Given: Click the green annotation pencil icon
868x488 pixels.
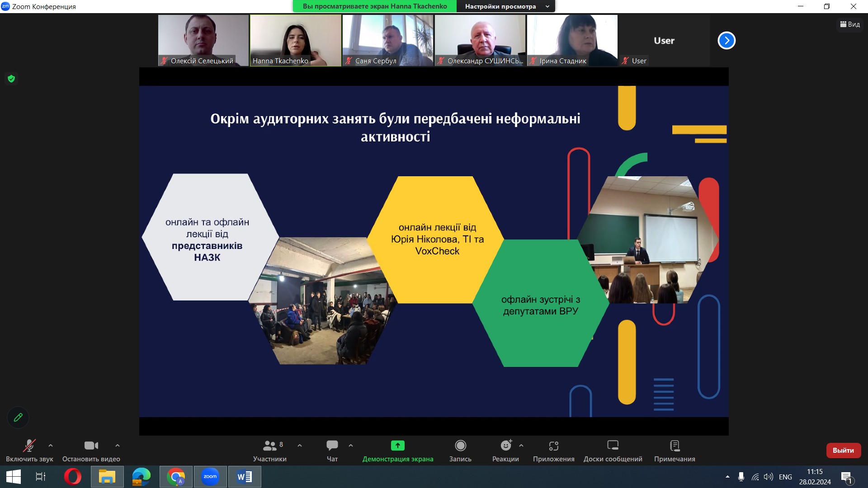Looking at the screenshot, I should (18, 417).
